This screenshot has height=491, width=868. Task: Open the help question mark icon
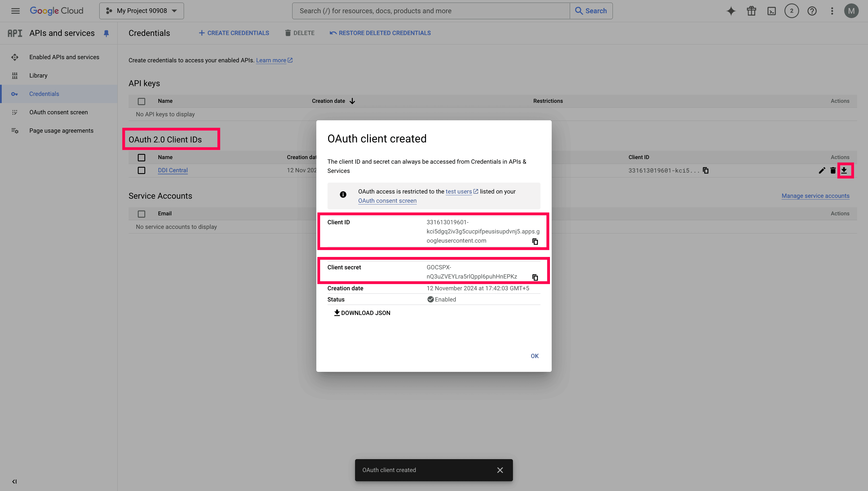(812, 11)
